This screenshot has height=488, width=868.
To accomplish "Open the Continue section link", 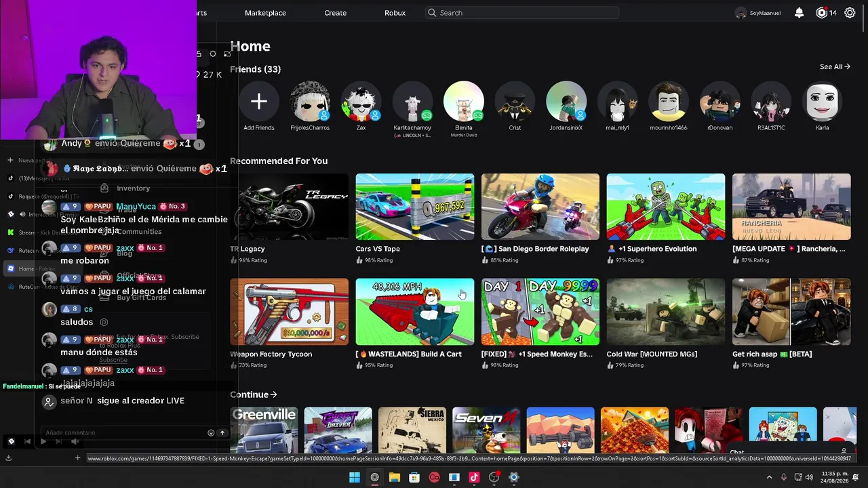I will coord(254,394).
